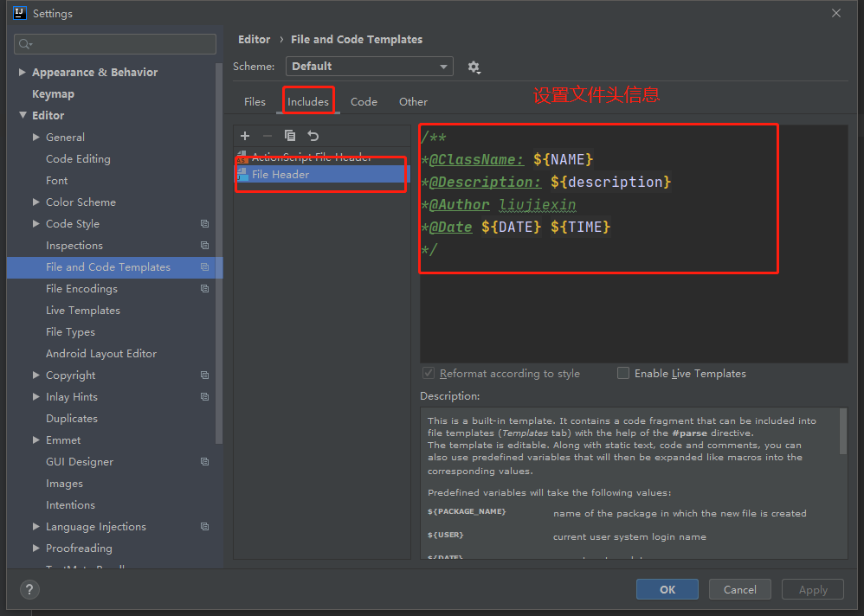Click project-level icon beside Copyright

(204, 375)
